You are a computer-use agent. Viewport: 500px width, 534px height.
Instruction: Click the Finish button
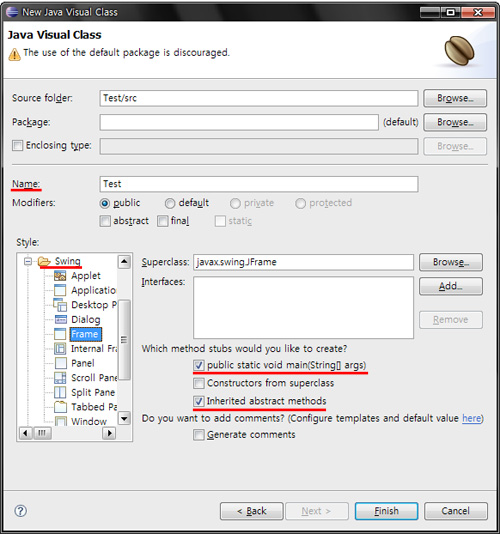click(x=386, y=511)
